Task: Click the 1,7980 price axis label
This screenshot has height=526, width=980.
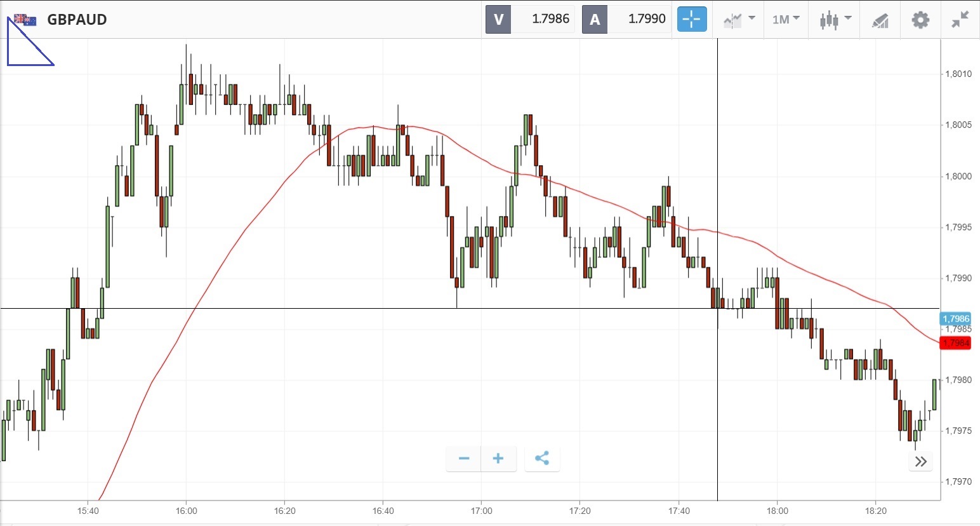Action: [958, 380]
